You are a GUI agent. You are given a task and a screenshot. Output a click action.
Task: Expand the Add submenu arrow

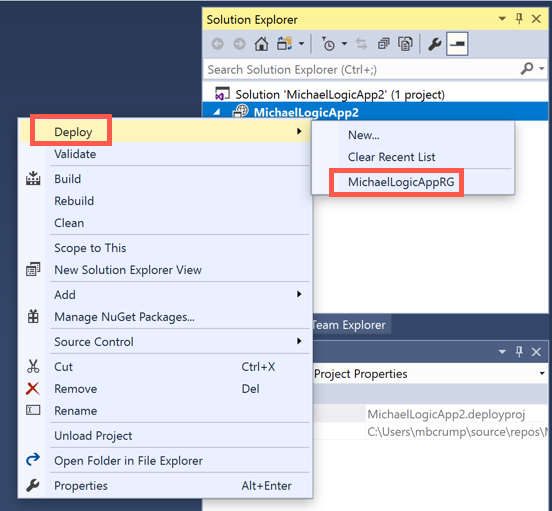(299, 294)
